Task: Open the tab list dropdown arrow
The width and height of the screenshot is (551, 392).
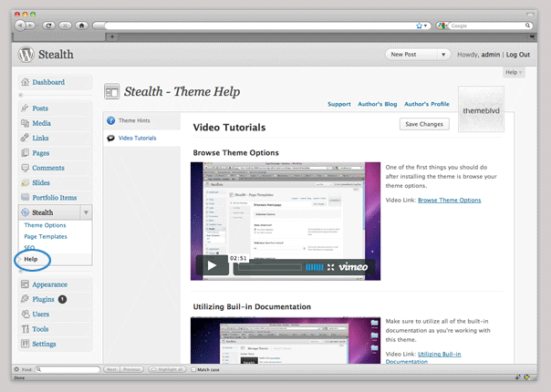Action: (532, 36)
